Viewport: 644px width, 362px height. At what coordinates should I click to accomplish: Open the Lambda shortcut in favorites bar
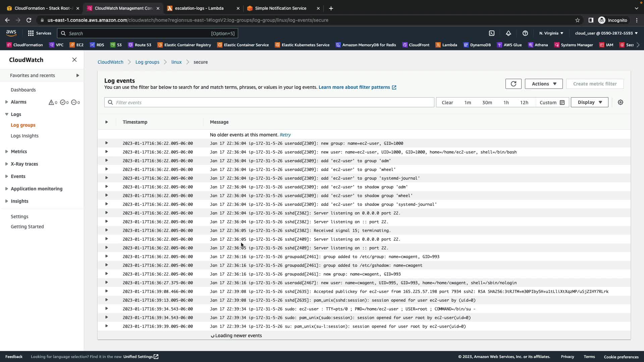point(446,45)
